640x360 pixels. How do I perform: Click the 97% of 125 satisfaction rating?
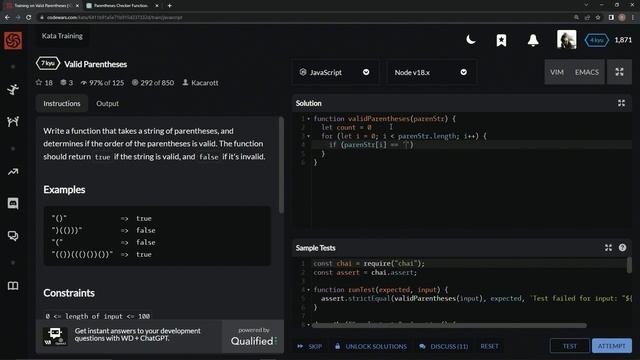pyautogui.click(x=102, y=82)
